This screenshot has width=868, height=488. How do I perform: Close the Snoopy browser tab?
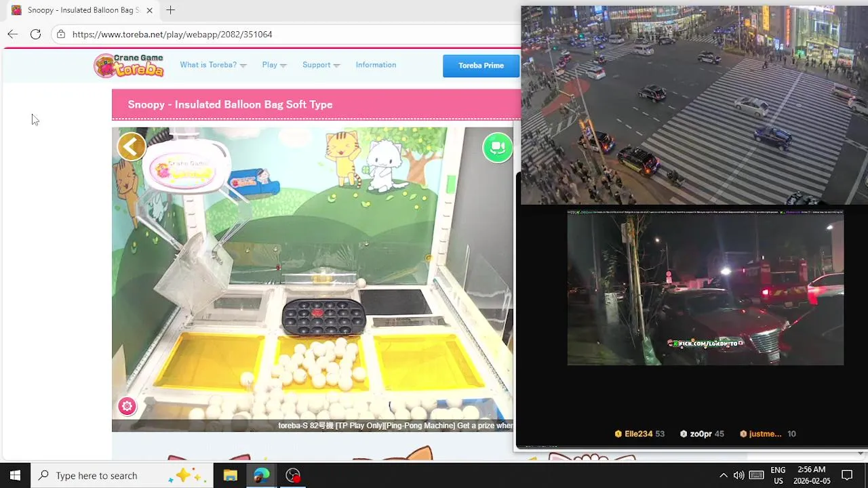(150, 10)
